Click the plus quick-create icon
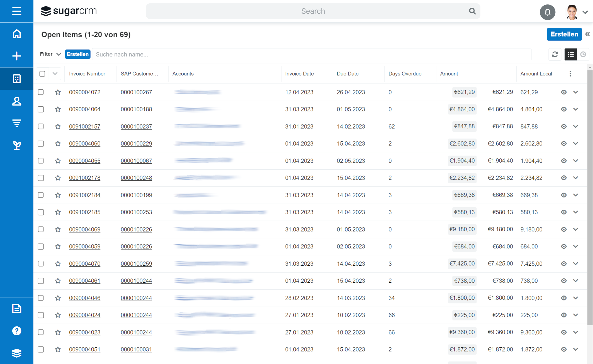Screen dimensions: 593x364 [x=17, y=56]
